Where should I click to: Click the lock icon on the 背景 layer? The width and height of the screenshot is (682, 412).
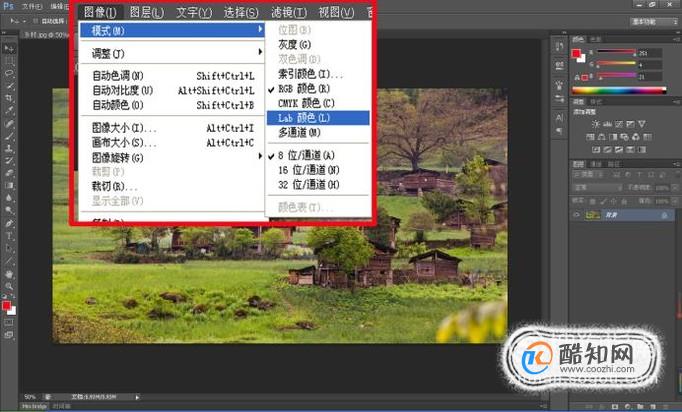tap(664, 215)
